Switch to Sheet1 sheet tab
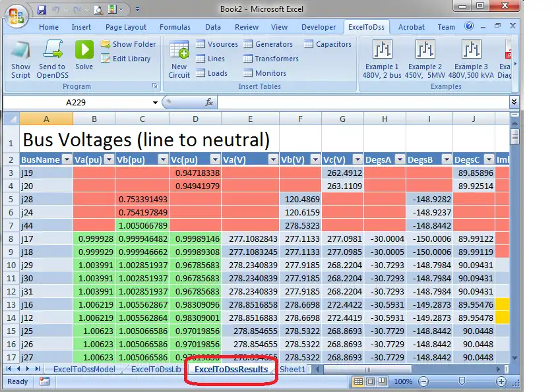Viewport: 558px width, 392px height. coord(292,369)
